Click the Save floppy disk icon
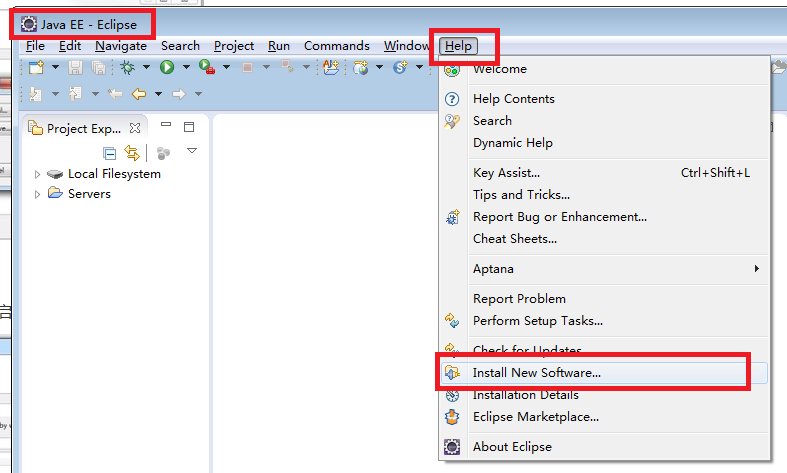The image size is (787, 473). pos(75,67)
